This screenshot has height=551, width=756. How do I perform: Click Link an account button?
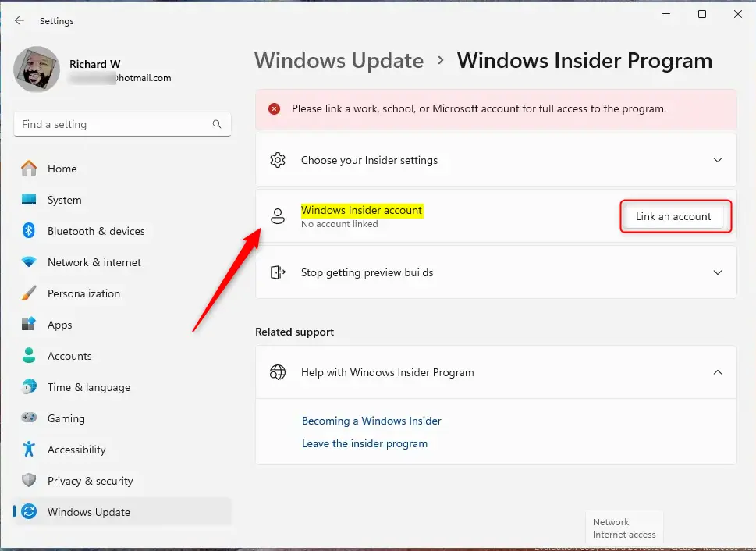click(673, 216)
